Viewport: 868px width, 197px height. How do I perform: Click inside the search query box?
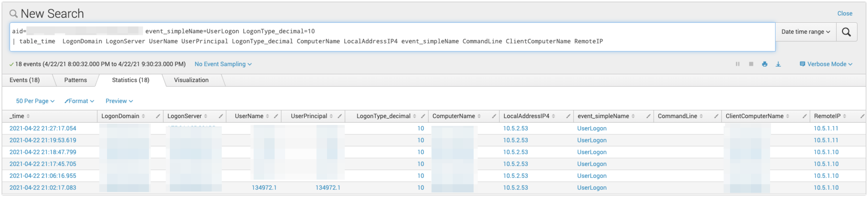[392, 37]
